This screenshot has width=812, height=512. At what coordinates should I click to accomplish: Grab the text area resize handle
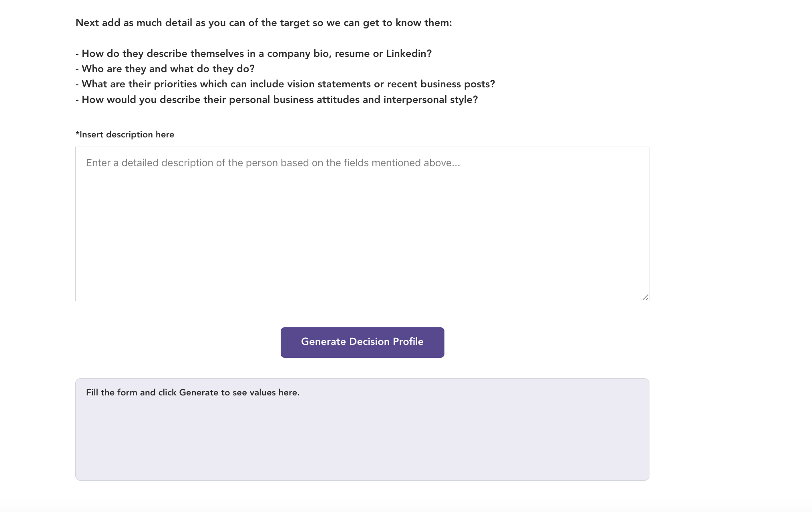point(645,297)
